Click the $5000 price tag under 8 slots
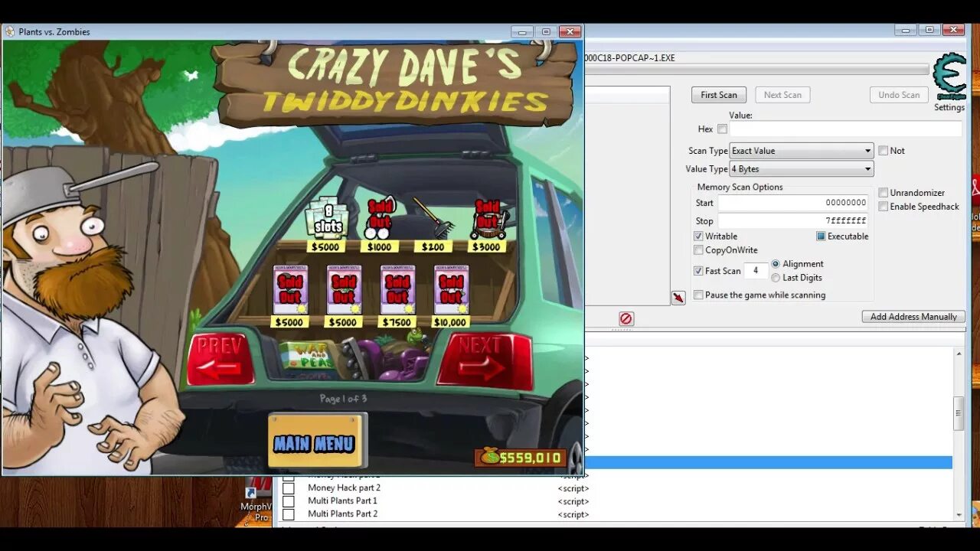Image resolution: width=980 pixels, height=551 pixels. pos(325,246)
